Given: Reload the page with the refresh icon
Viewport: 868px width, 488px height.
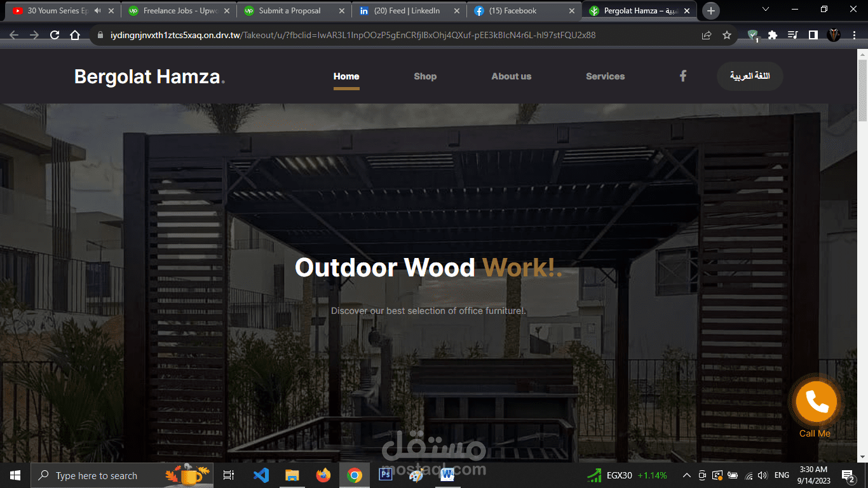Looking at the screenshot, I should [x=55, y=36].
